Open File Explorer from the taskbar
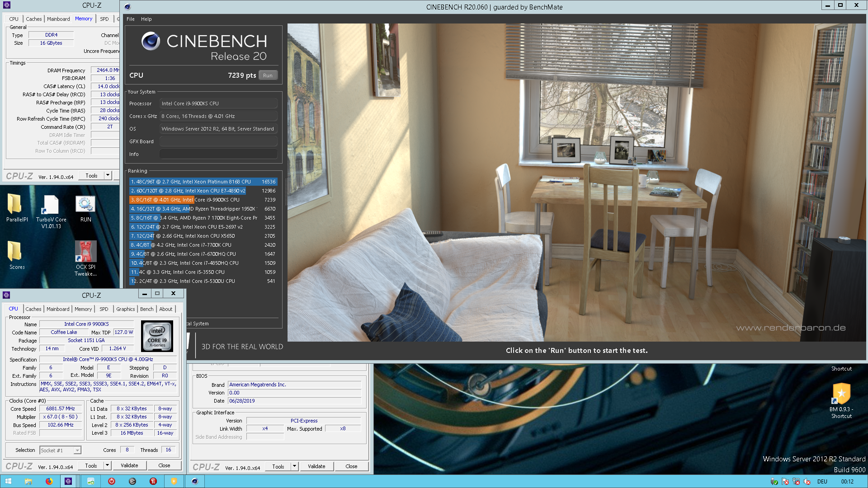The width and height of the screenshot is (868, 488). [x=28, y=481]
